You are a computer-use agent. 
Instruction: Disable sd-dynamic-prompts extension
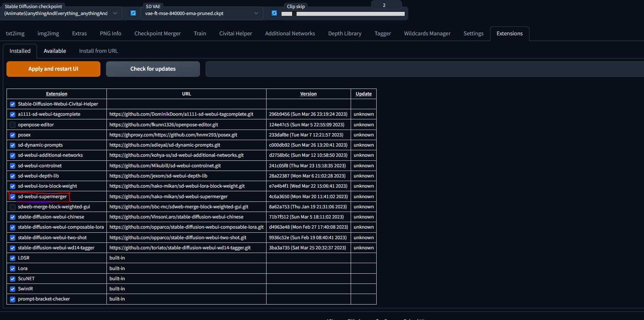coord(13,145)
